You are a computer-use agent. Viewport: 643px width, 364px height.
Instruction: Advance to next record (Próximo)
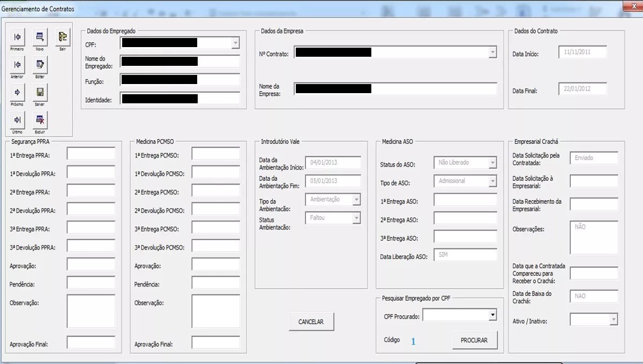pos(17,92)
